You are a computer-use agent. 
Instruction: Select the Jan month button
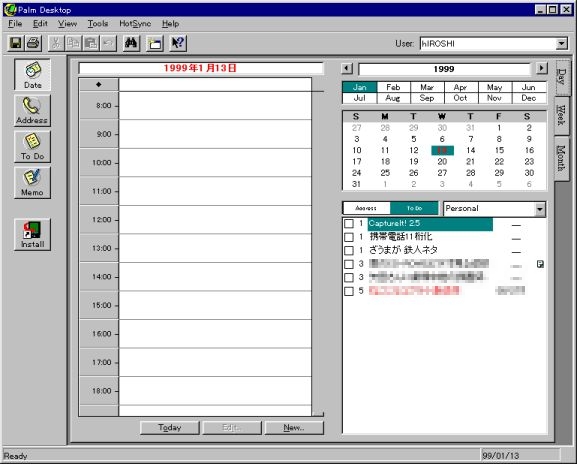(x=360, y=87)
